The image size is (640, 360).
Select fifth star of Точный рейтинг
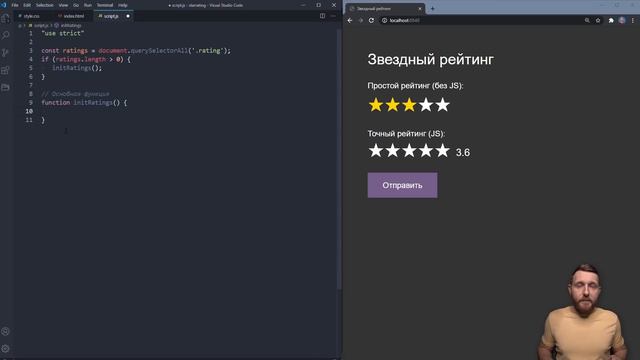[442, 151]
